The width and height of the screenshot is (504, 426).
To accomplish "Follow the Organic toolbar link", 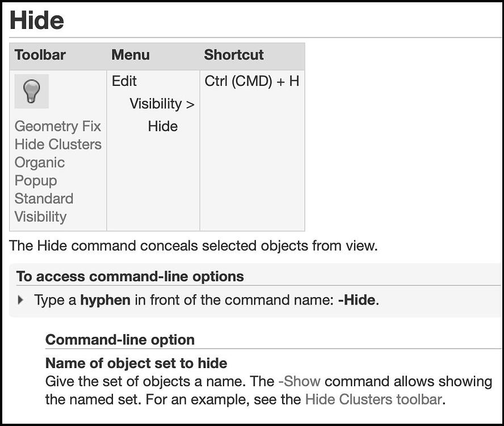I will pyautogui.click(x=40, y=162).
